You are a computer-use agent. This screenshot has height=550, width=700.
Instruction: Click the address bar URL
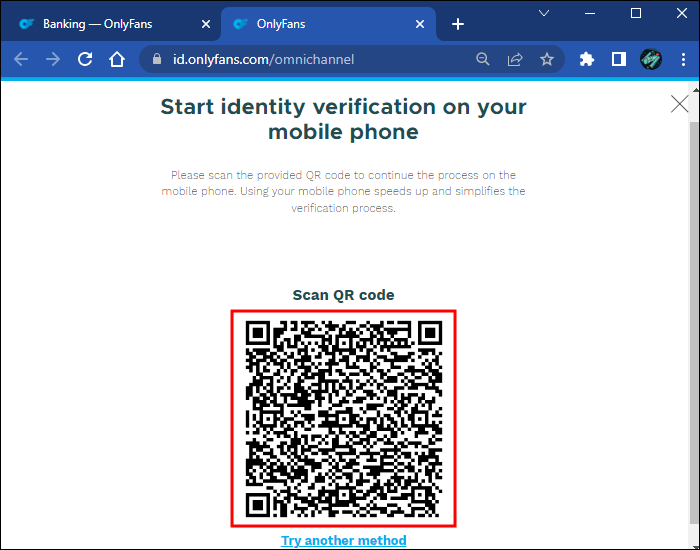263,59
